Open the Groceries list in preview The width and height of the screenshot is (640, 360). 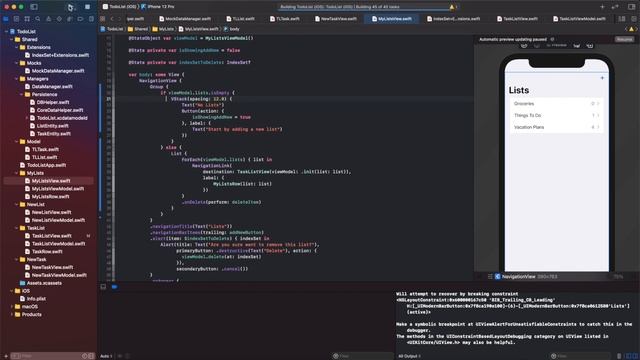[556, 104]
